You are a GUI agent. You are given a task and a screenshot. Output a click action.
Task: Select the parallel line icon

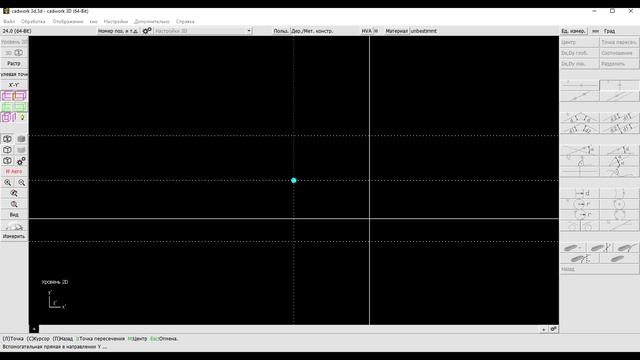pos(619,96)
